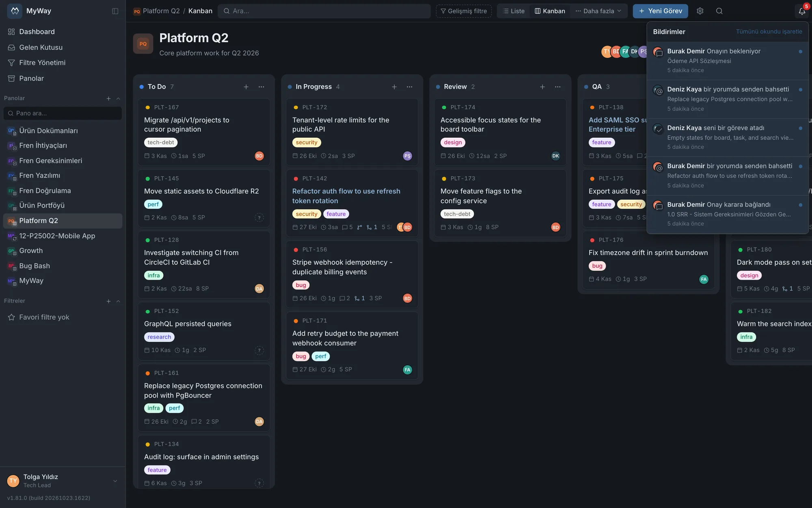The height and width of the screenshot is (508, 812).
Task: Open board settings gear icon
Action: (x=700, y=11)
